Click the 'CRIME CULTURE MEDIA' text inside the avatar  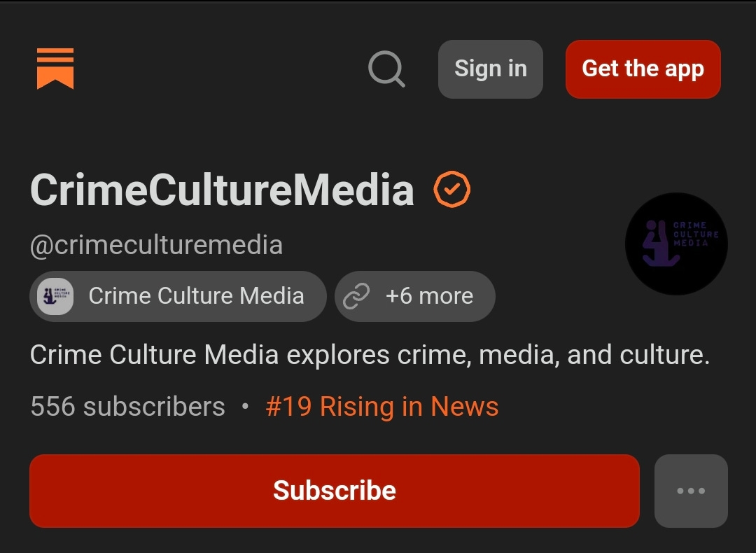point(696,234)
